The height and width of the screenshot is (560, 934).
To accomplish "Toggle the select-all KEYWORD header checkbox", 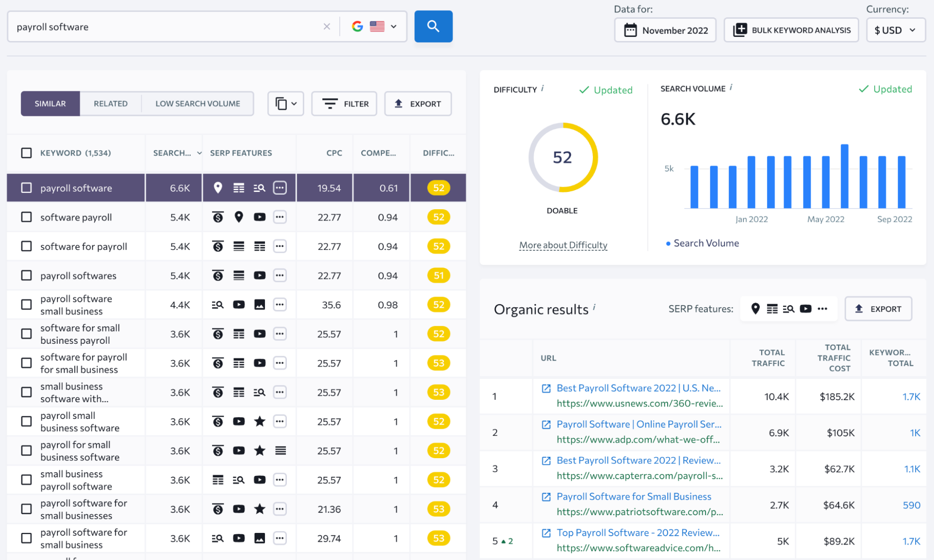I will [27, 153].
